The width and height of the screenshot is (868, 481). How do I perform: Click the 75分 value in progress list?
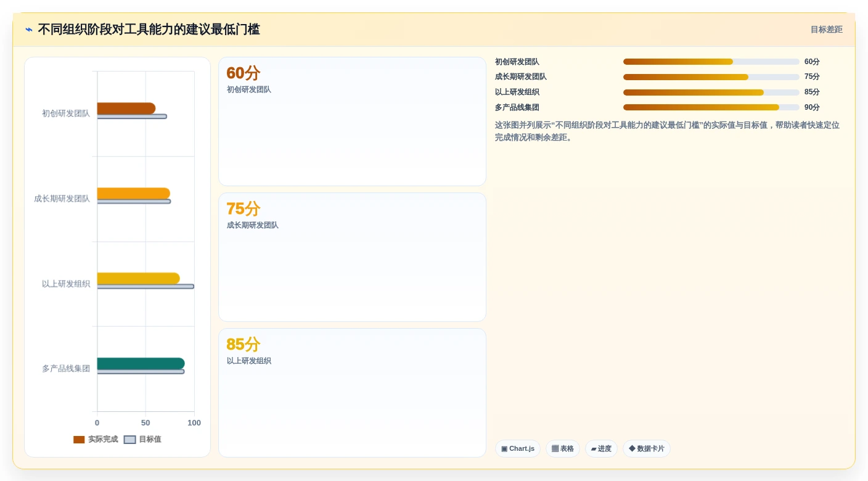[x=812, y=77]
